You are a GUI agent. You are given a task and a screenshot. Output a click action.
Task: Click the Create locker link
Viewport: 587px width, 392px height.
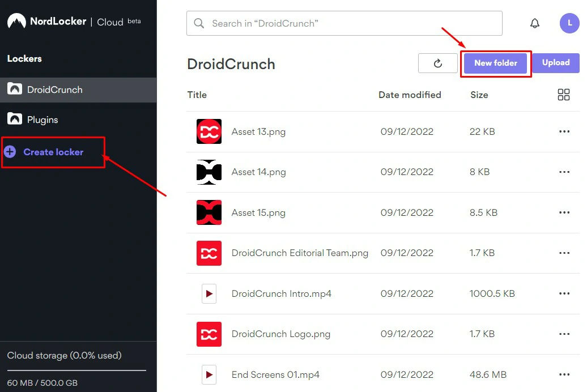(x=53, y=152)
